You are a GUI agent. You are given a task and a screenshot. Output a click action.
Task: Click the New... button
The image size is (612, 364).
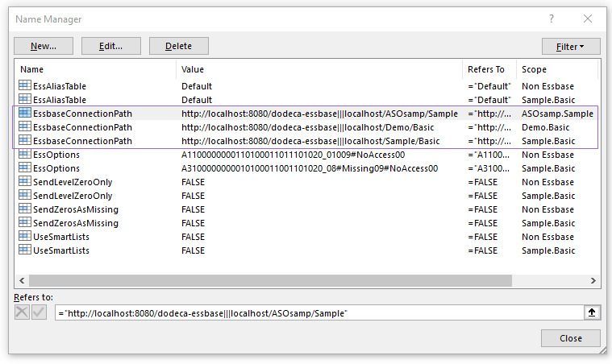pos(44,46)
